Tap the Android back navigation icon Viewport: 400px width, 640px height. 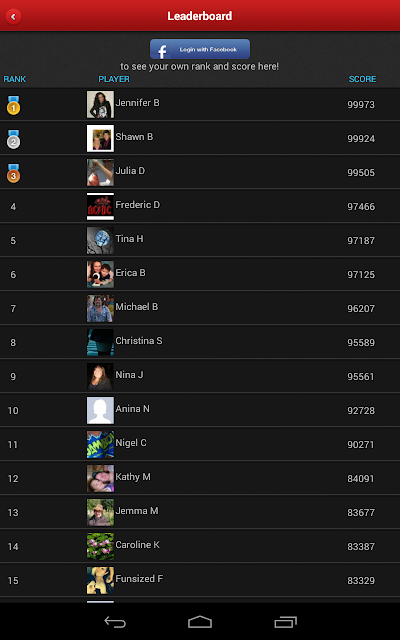pyautogui.click(x=115, y=622)
